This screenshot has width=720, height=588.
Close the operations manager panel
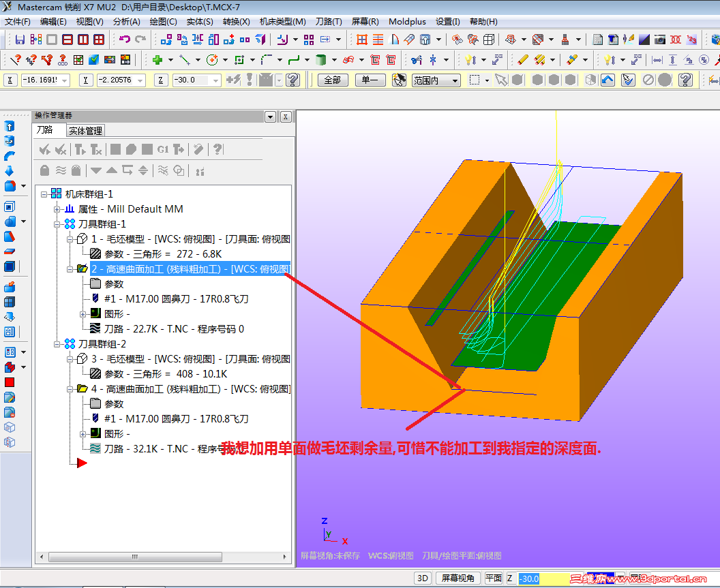[x=286, y=117]
